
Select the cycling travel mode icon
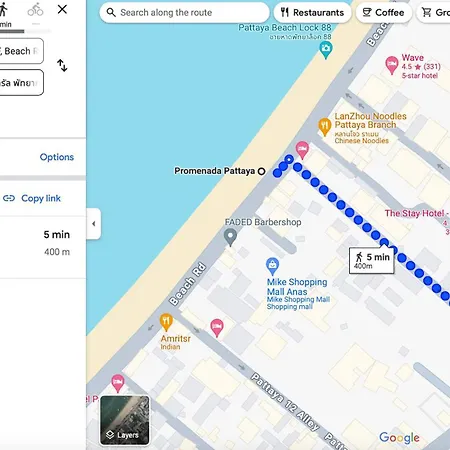pyautogui.click(x=35, y=10)
